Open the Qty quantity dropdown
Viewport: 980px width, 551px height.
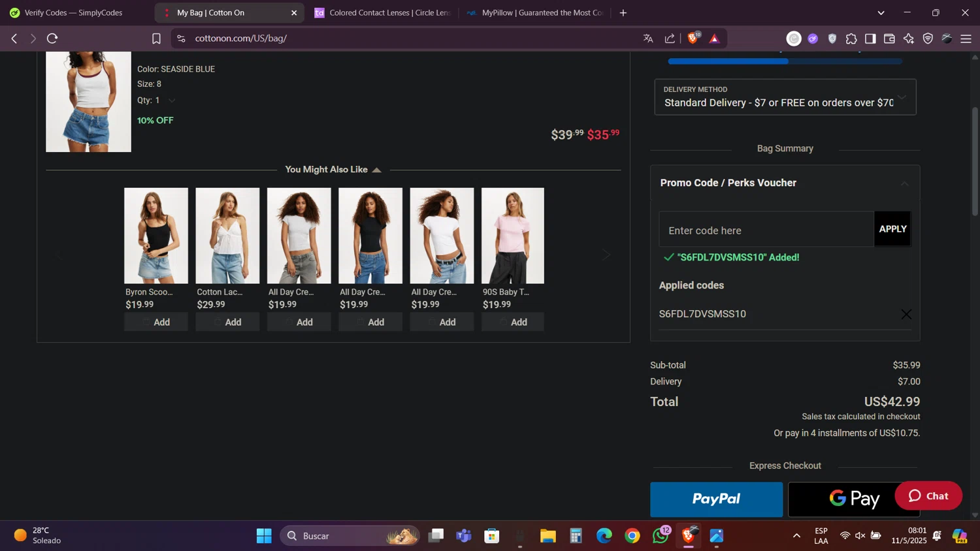click(157, 100)
